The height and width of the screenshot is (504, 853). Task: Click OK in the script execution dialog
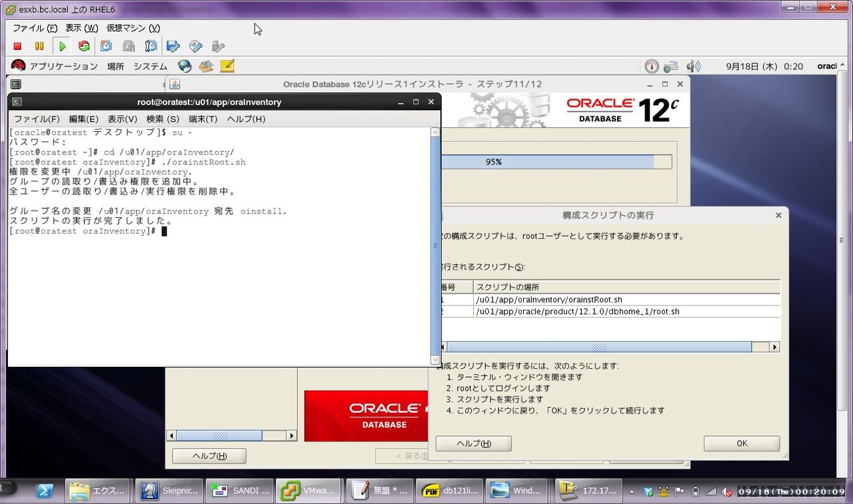(x=742, y=443)
